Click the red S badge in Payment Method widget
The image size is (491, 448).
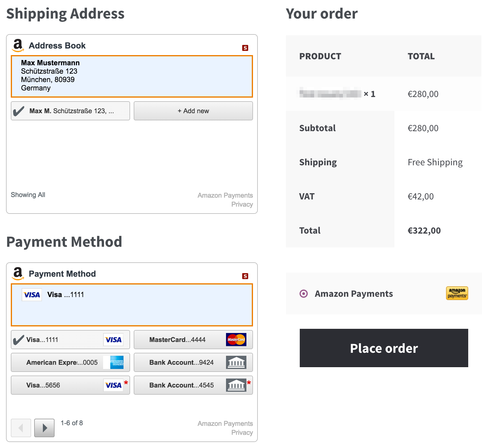(245, 276)
